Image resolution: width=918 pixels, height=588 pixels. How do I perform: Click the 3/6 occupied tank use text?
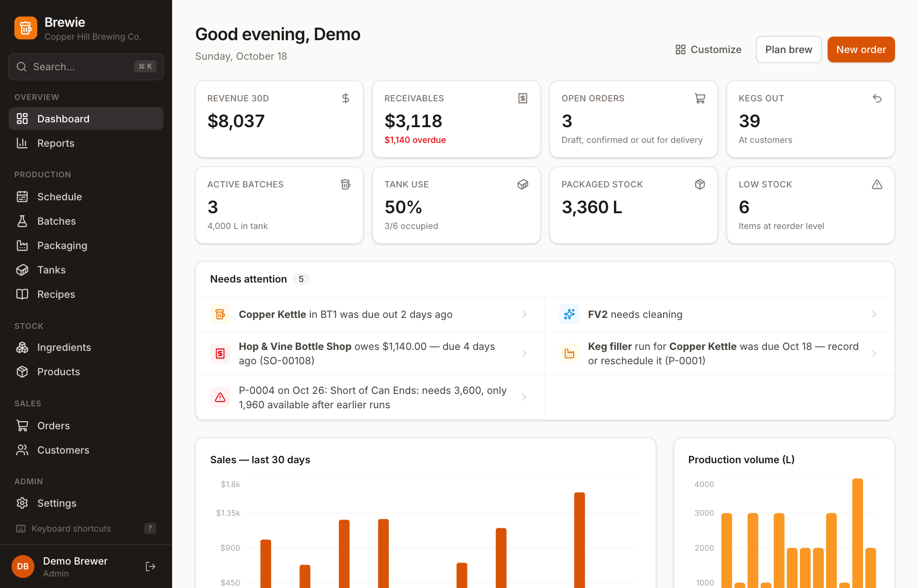pos(411,226)
